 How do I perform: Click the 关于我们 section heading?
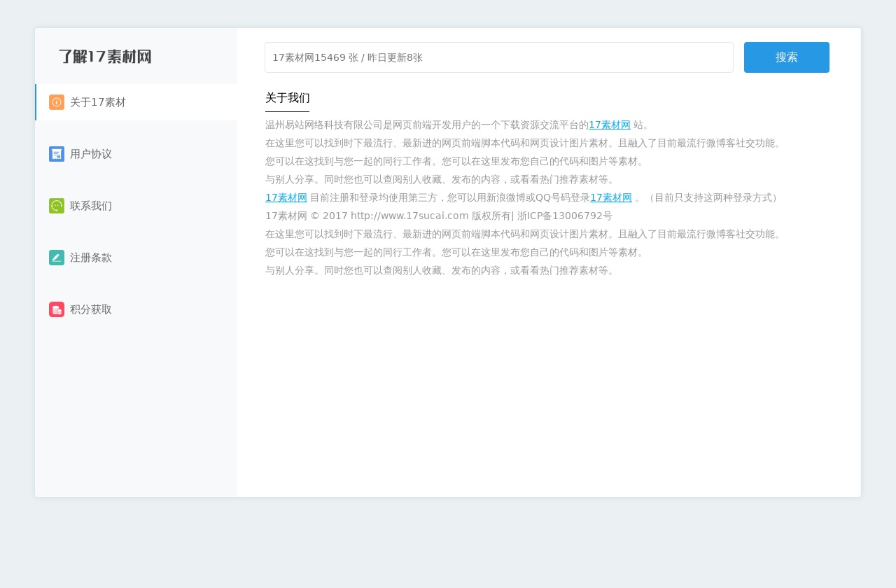click(287, 98)
